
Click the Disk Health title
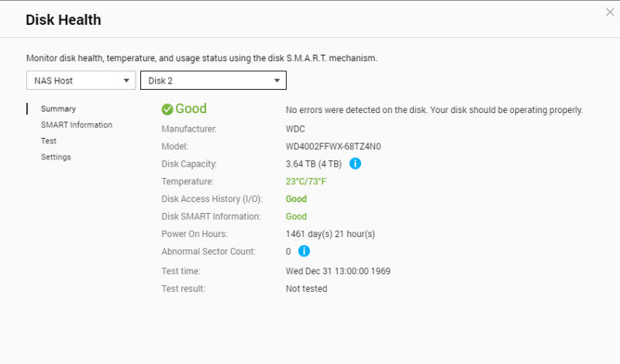(64, 20)
